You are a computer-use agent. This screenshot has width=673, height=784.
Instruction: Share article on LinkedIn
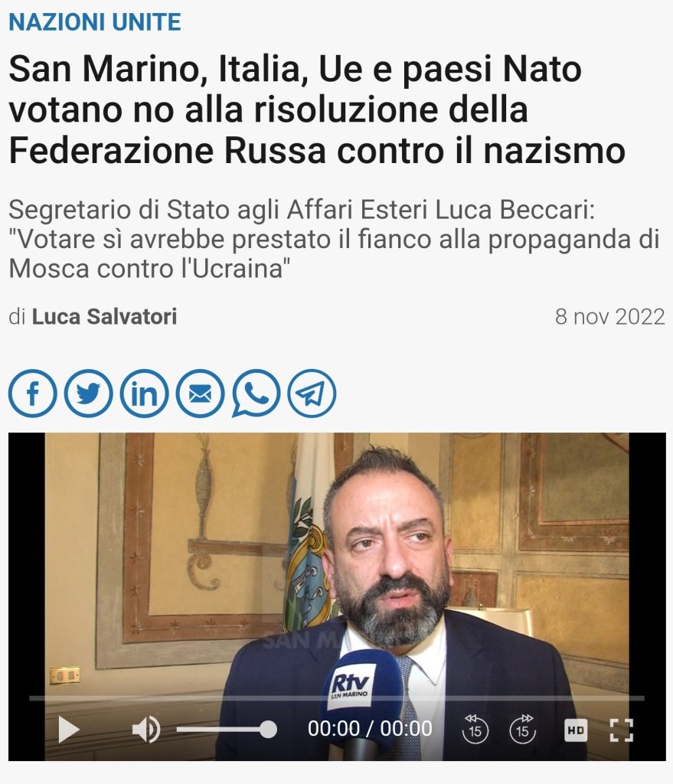pyautogui.click(x=144, y=394)
